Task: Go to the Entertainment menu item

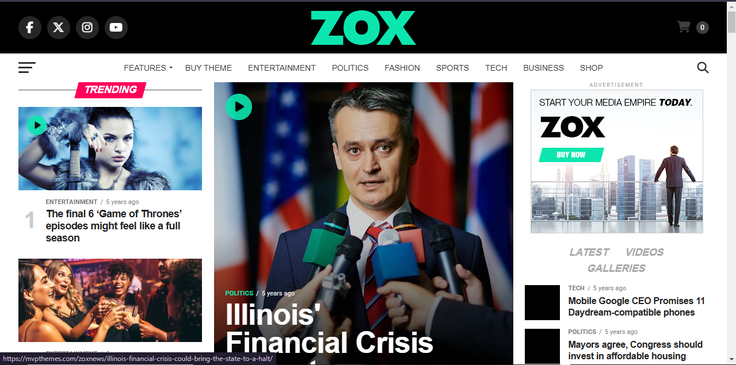Action: pyautogui.click(x=282, y=68)
